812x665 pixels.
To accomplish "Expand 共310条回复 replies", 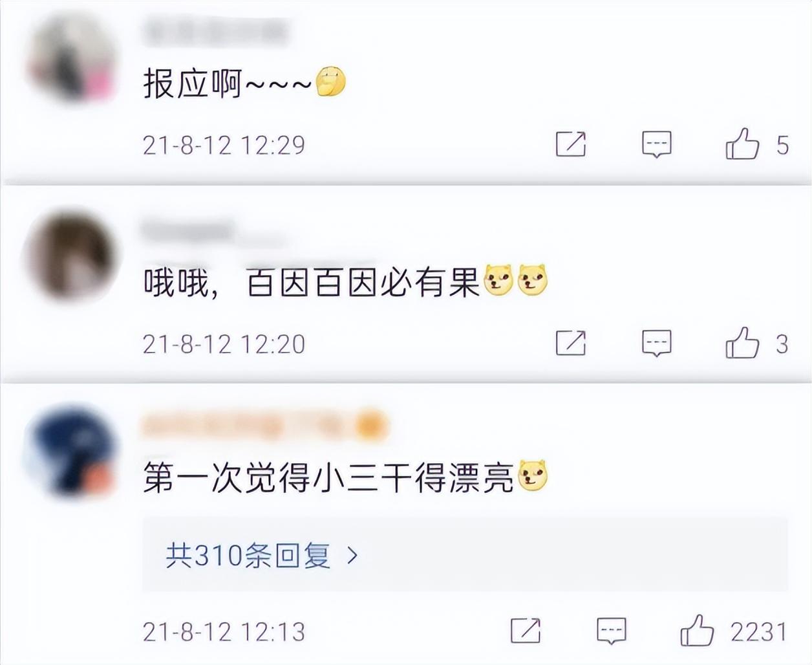I will pyautogui.click(x=465, y=554).
